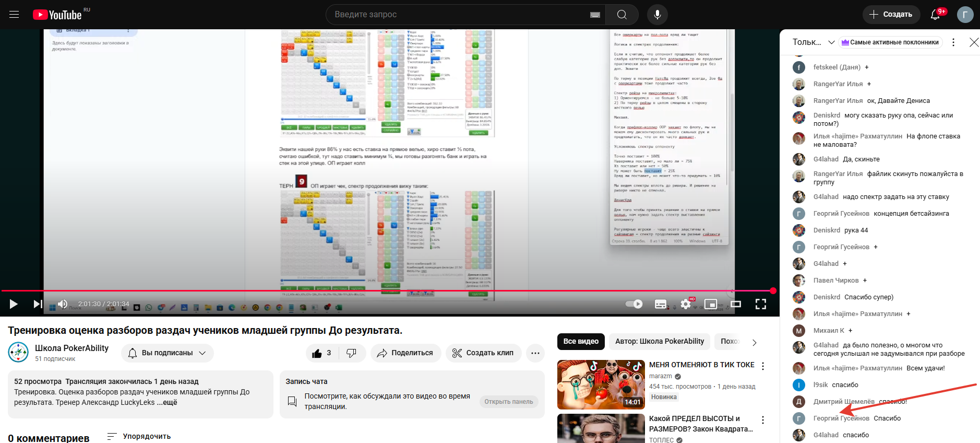
Task: Open the Создать create menu
Action: coord(891,15)
